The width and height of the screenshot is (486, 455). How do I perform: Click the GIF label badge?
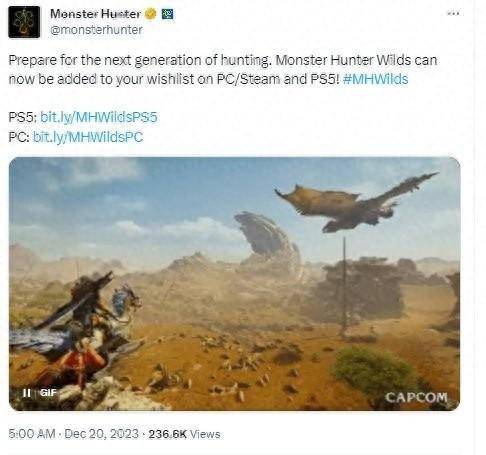(x=48, y=393)
